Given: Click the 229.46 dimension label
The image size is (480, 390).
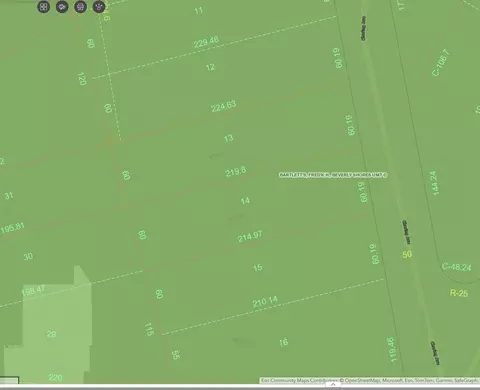Looking at the screenshot, I should coord(206,42).
